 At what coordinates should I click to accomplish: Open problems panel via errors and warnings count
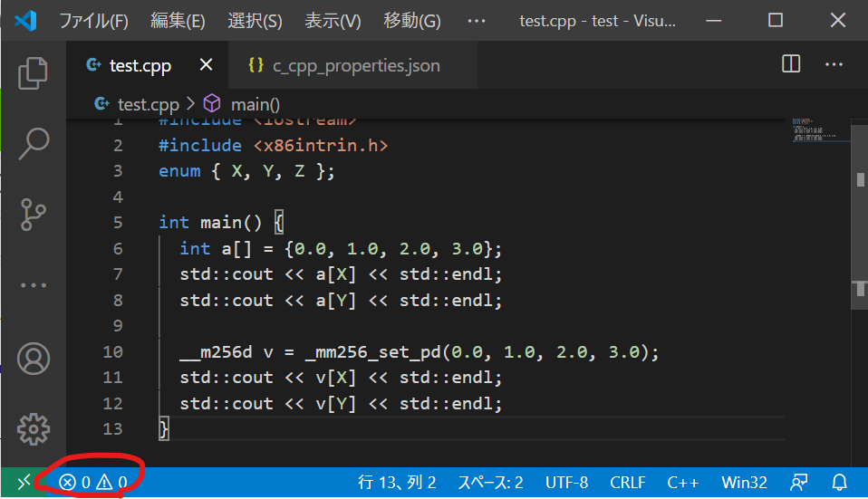click(x=92, y=482)
